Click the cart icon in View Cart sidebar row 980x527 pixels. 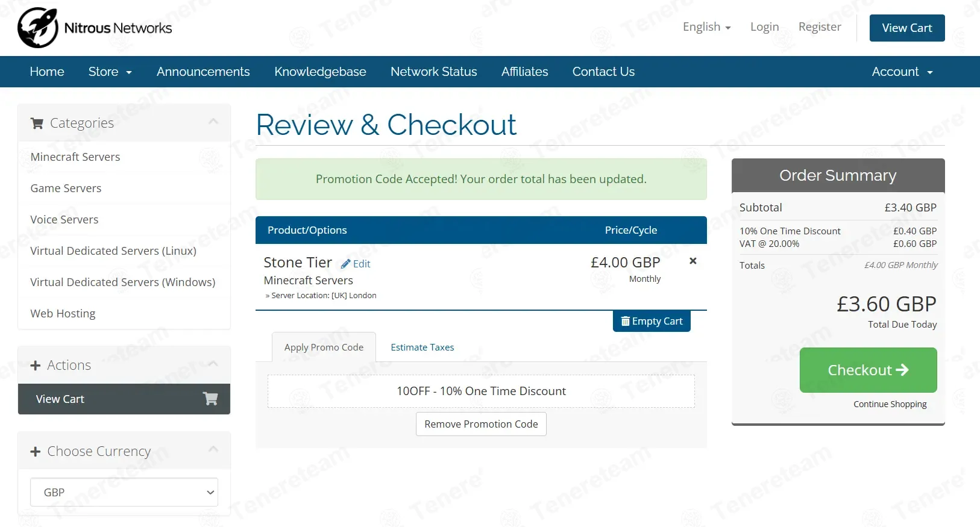click(210, 399)
